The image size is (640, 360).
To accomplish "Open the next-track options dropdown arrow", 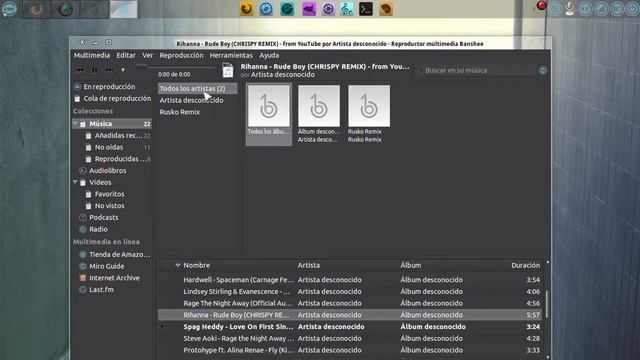I will 123,70.
